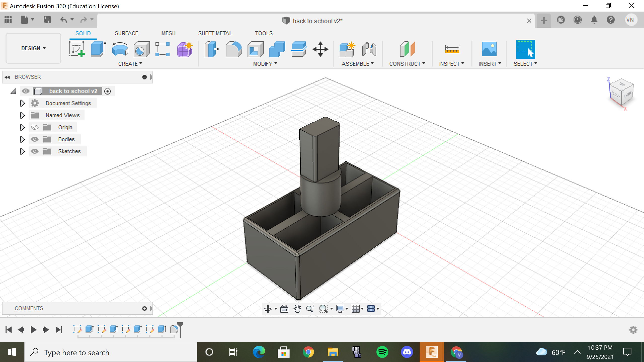
Task: Expand the Document Settings node
Action: (x=22, y=103)
